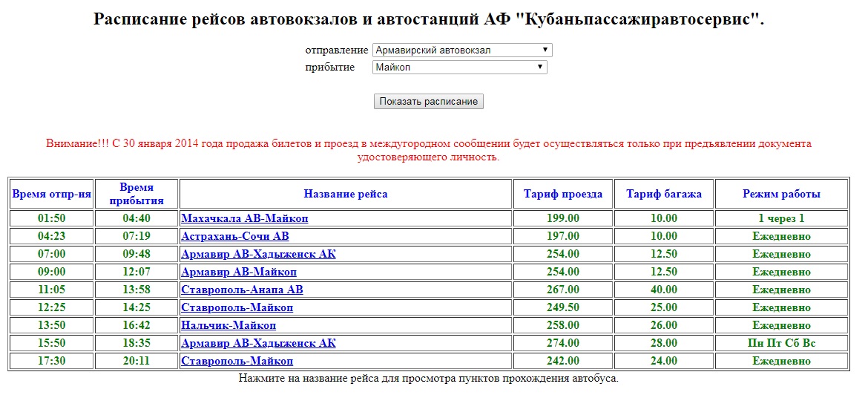Click the Пн Пт Сб Вс schedule cell
868x395 pixels.
tap(781, 343)
